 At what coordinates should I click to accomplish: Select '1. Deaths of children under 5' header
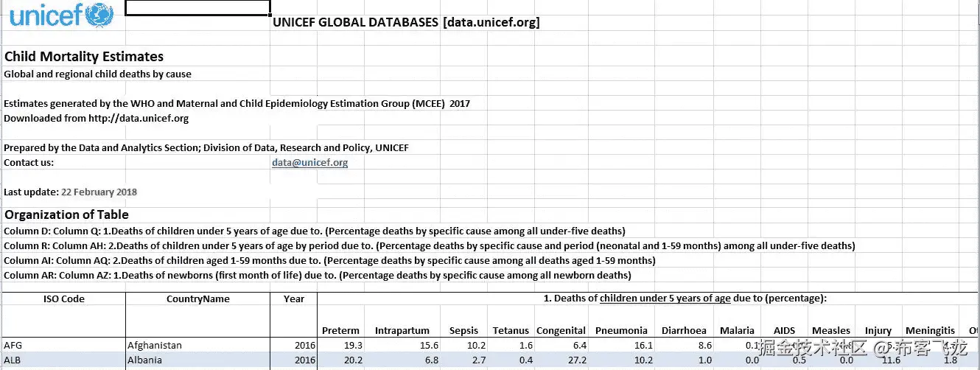tap(685, 299)
